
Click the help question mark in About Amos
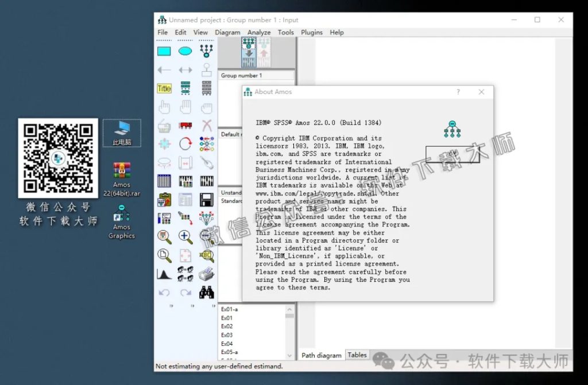point(458,92)
